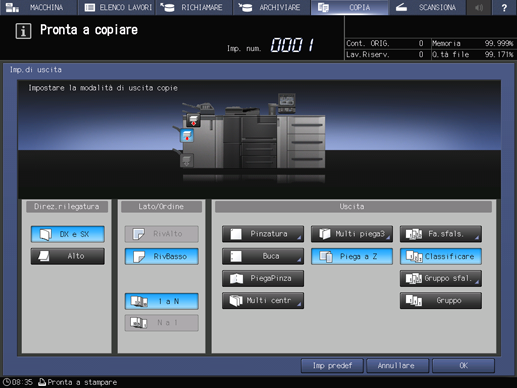Click the RivAlto face-up page icon
Screen dimensions: 517x388
coord(139,234)
